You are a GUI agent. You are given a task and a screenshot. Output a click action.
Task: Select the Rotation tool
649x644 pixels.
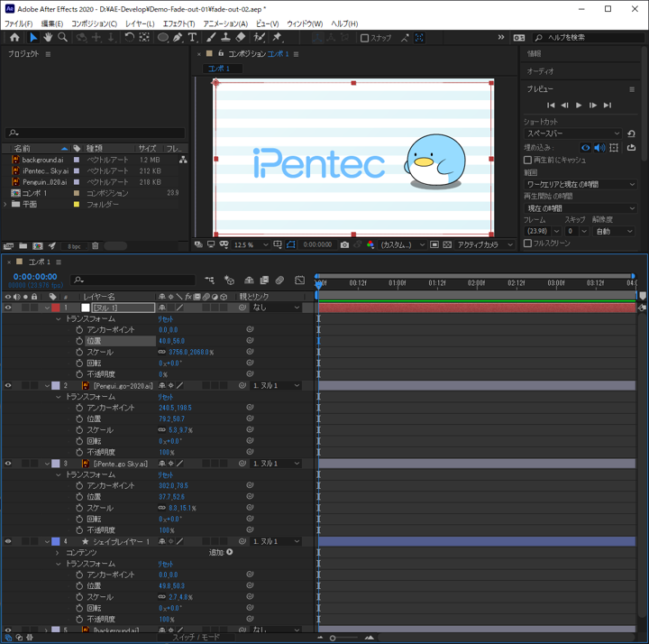[129, 37]
